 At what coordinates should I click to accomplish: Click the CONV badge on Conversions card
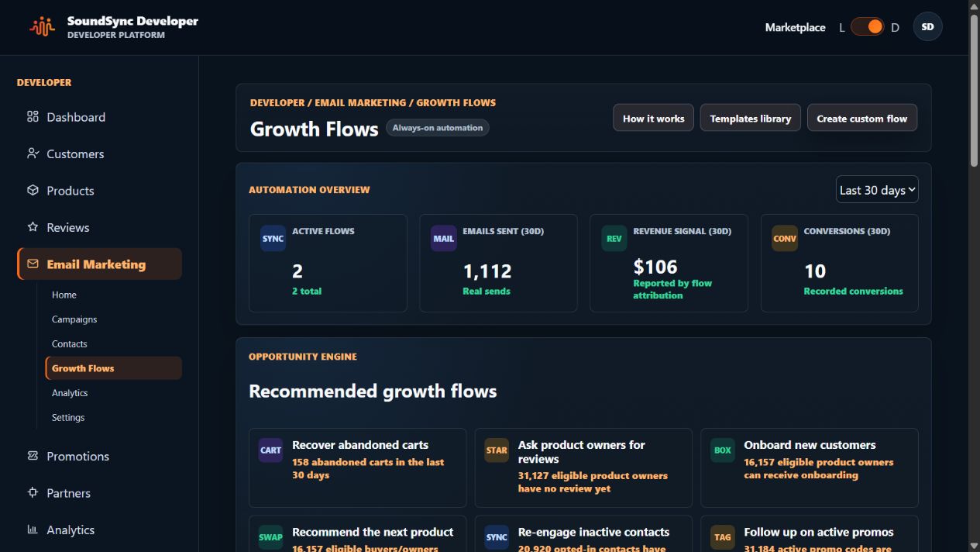pos(785,239)
